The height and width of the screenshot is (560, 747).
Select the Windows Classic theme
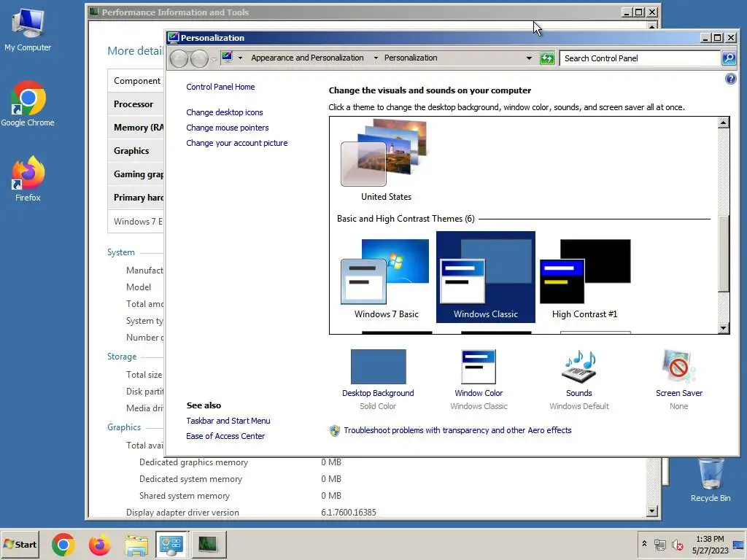tap(485, 277)
